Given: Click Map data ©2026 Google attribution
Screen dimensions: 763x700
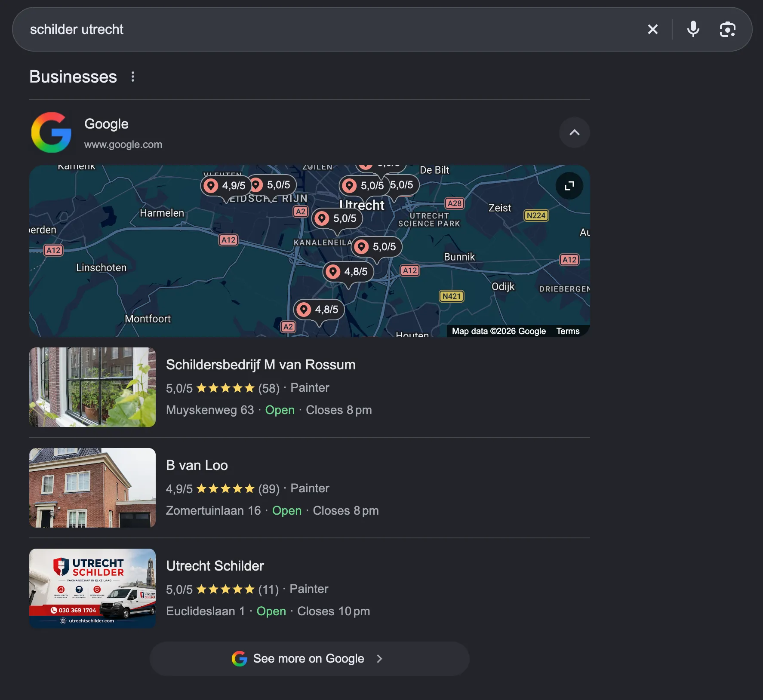Looking at the screenshot, I should [498, 331].
